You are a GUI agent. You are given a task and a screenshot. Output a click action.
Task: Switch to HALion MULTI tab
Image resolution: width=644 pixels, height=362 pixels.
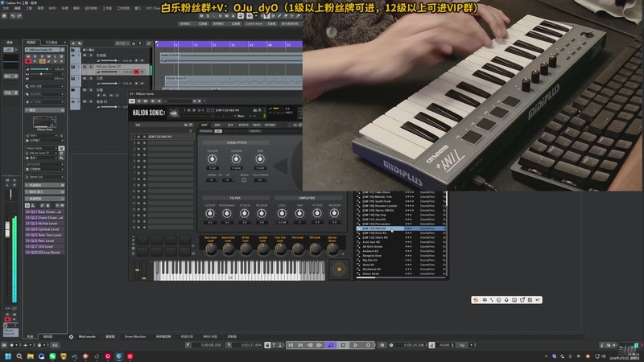257,125
